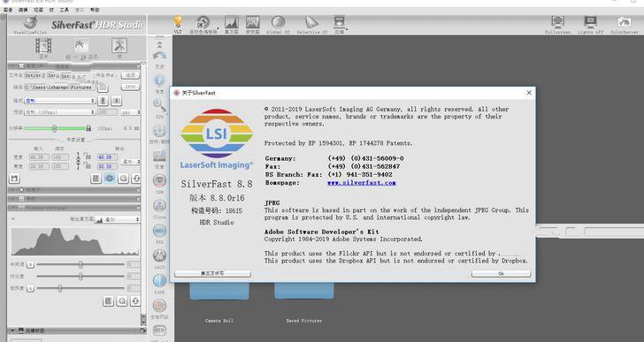
Task: Click the blue info icon in vertical toolbar
Action: click(x=159, y=80)
